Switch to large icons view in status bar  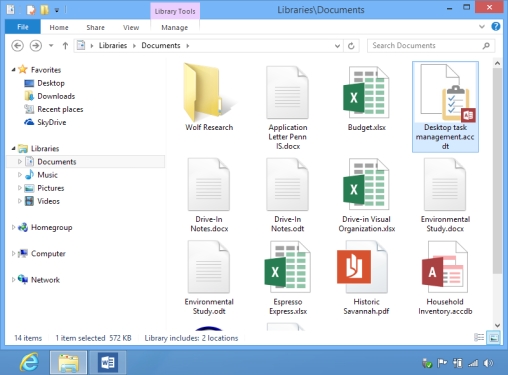tap(493, 338)
